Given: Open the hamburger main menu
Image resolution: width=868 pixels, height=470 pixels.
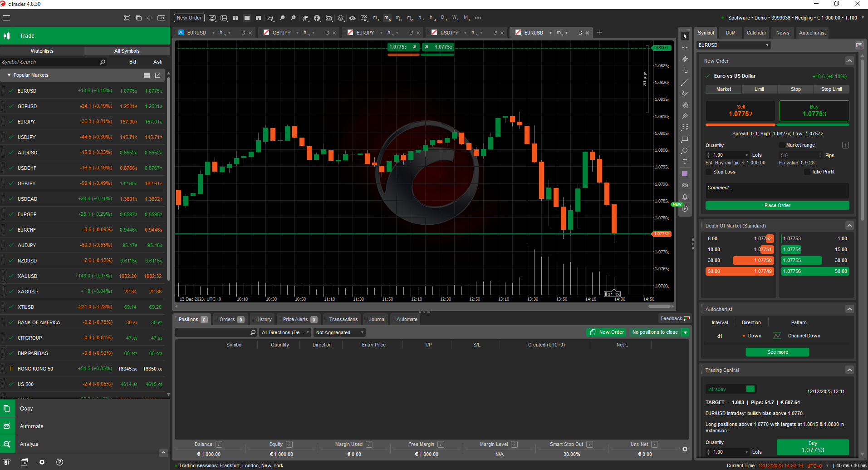Looking at the screenshot, I should (6, 18).
